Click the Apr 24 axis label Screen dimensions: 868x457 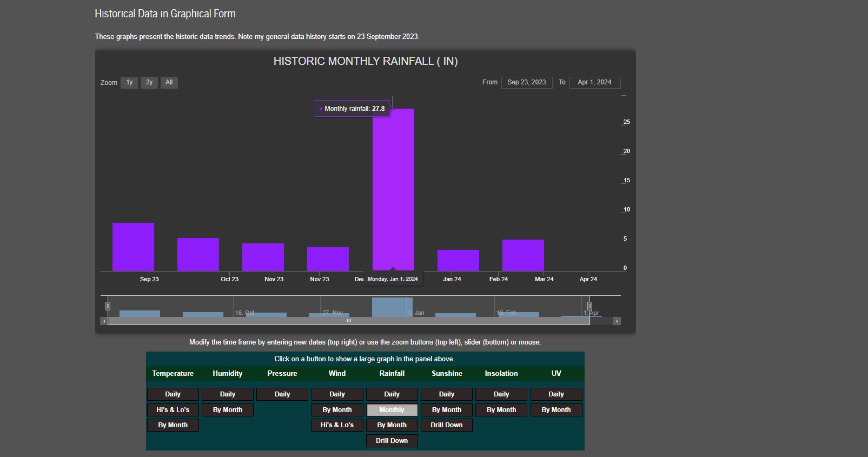coord(588,279)
